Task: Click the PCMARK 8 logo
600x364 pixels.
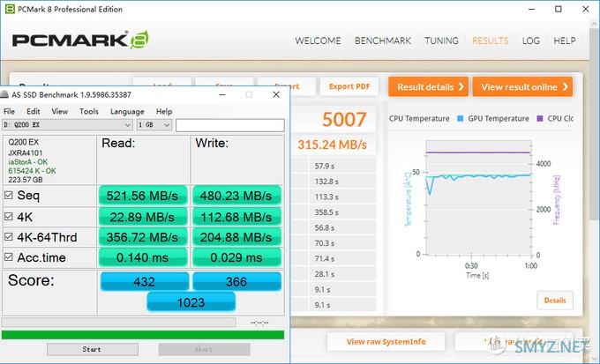Action: pyautogui.click(x=80, y=41)
